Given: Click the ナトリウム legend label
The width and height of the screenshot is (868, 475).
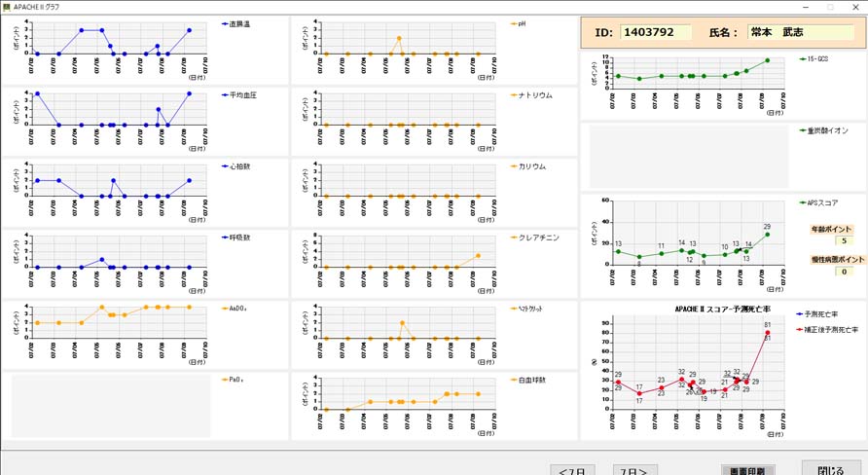Looking at the screenshot, I should pyautogui.click(x=535, y=95).
